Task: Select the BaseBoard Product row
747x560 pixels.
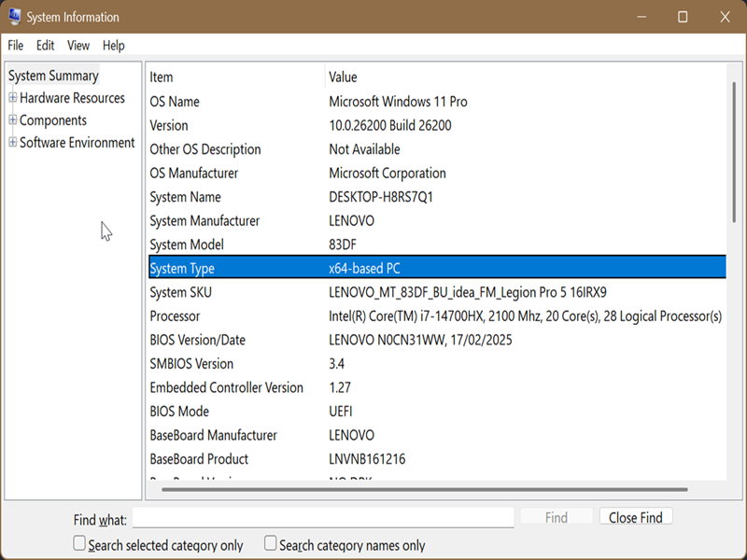Action: click(437, 458)
